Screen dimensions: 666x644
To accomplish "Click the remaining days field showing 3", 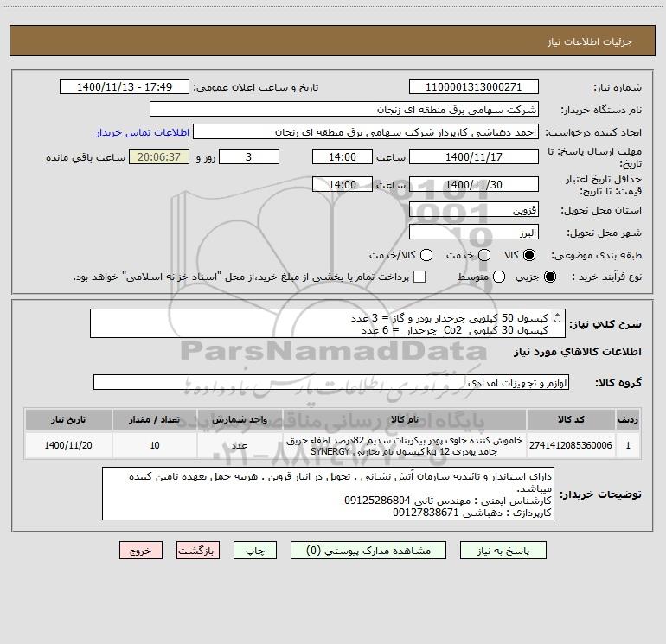I will pyautogui.click(x=249, y=157).
